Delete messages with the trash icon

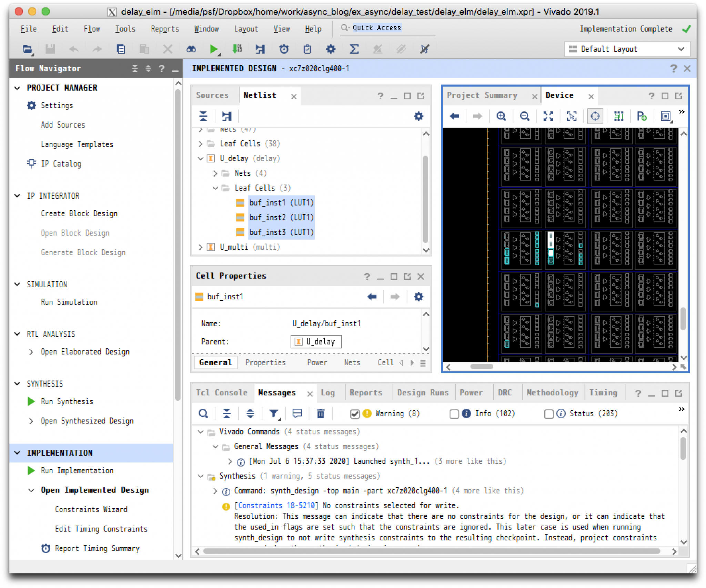[x=321, y=413]
